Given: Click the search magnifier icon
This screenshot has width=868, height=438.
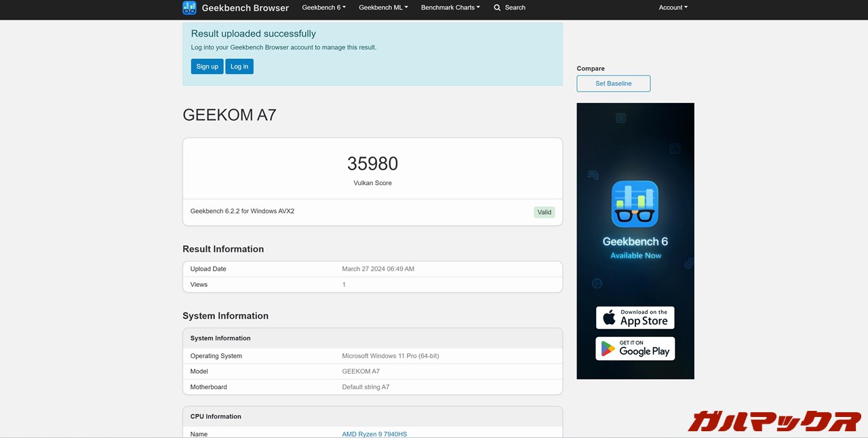Looking at the screenshot, I should point(497,7).
